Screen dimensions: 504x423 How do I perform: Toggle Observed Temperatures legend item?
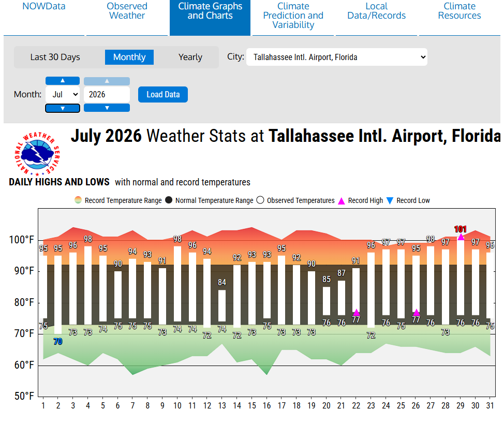pyautogui.click(x=295, y=200)
